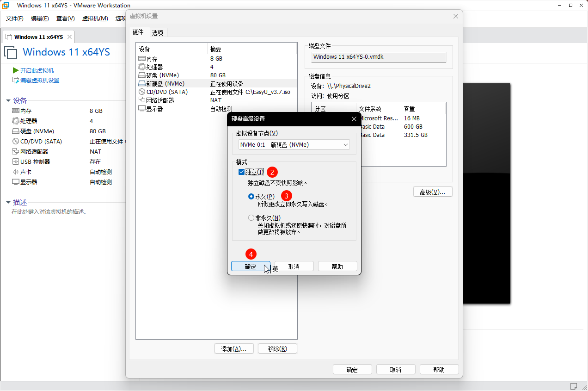Screen dimensions: 588x391
Task: Click the 移除(R) button
Action: click(x=277, y=349)
